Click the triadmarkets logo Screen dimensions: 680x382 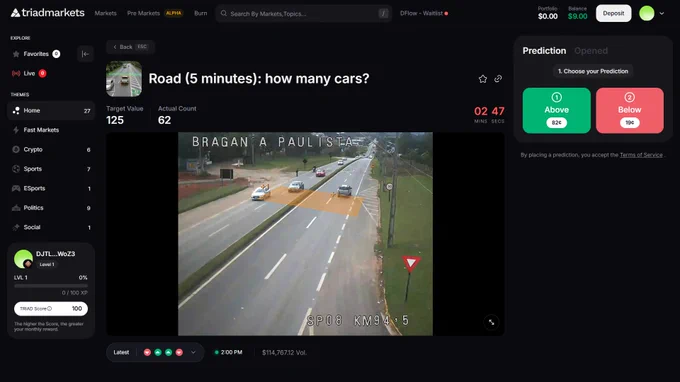pos(48,13)
